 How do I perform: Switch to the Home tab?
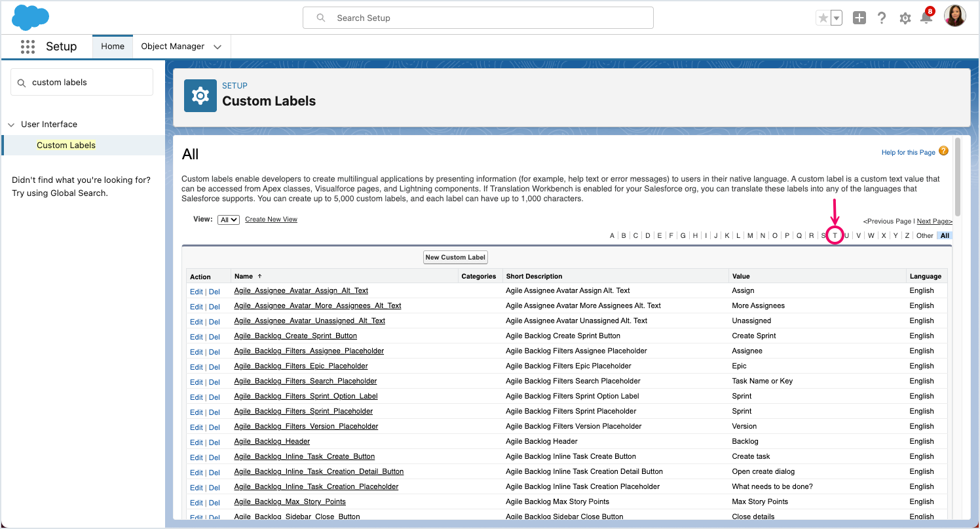(113, 47)
